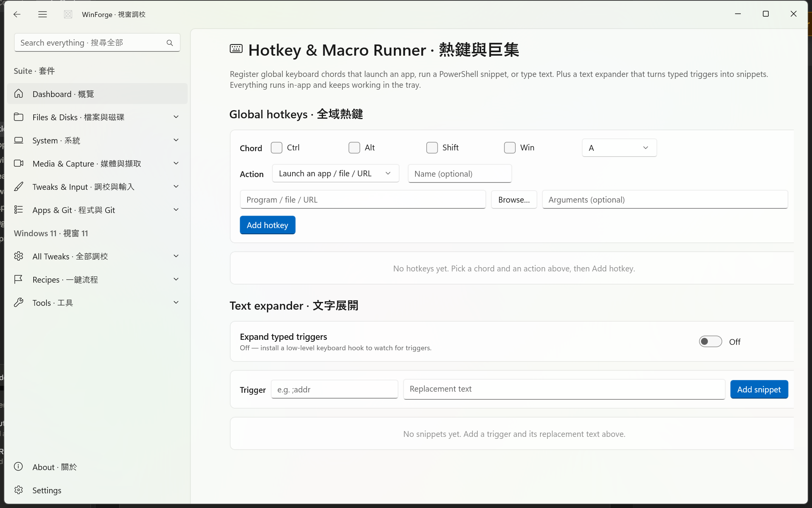
Task: Focus the Program / file / URL field
Action: point(363,199)
